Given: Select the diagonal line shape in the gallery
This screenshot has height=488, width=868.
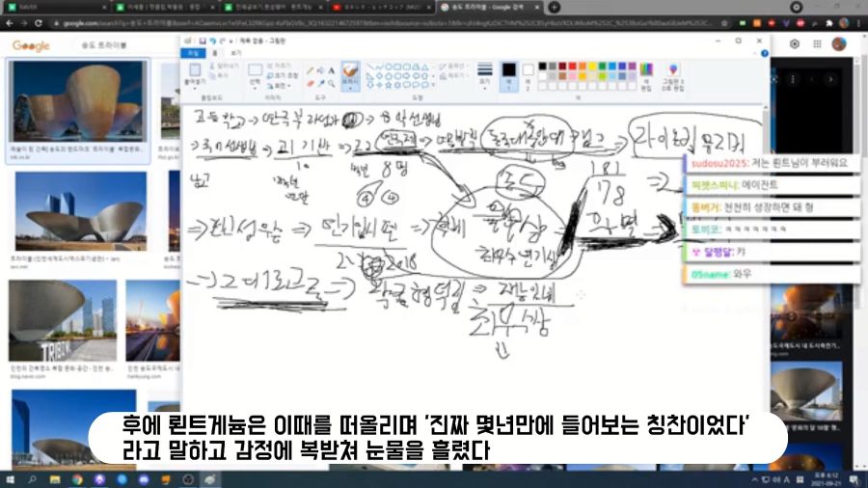Looking at the screenshot, I should click(369, 67).
